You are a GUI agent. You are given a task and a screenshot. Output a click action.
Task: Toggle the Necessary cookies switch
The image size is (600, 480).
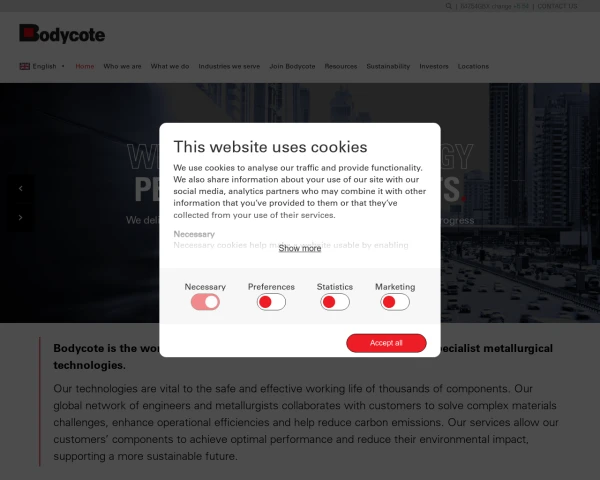tap(205, 302)
